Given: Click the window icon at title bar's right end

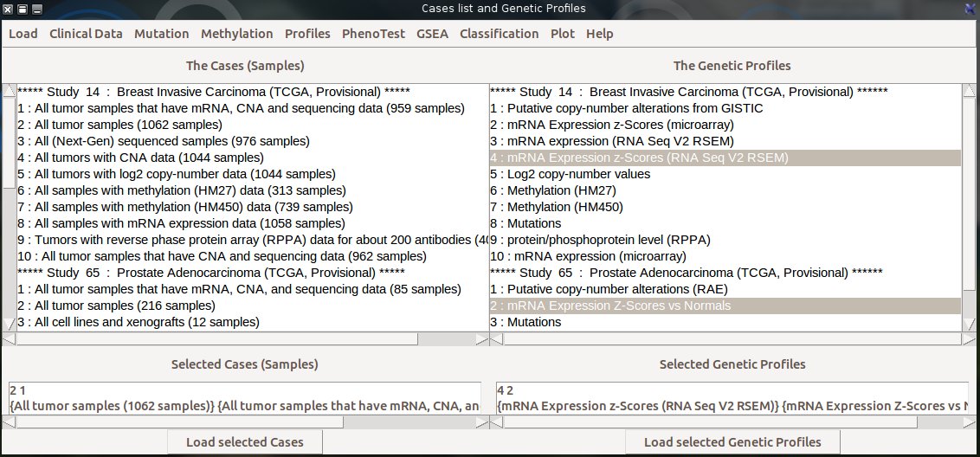Looking at the screenshot, I should pyautogui.click(x=970, y=9).
